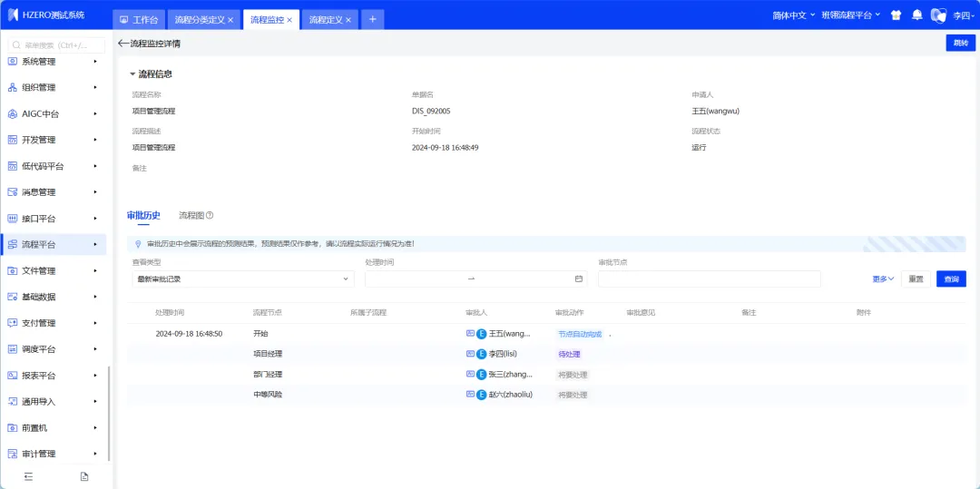Screen dimensions: 980x489
Task: Open the theme t-shirt icon in header
Action: (x=897, y=15)
